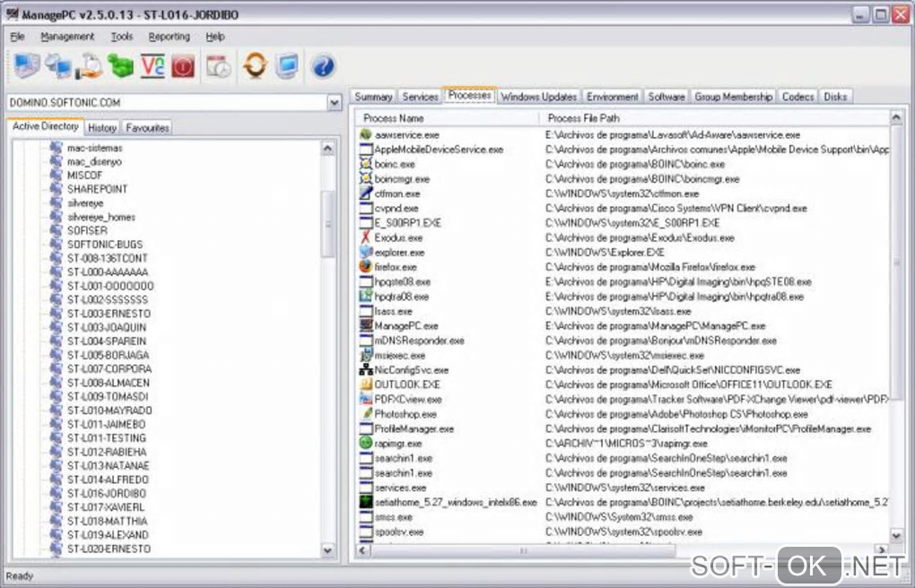Open the Help menu
This screenshot has height=588, width=915.
214,36
